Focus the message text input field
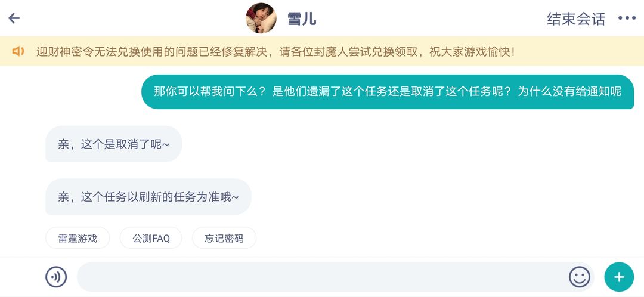 [323, 277]
